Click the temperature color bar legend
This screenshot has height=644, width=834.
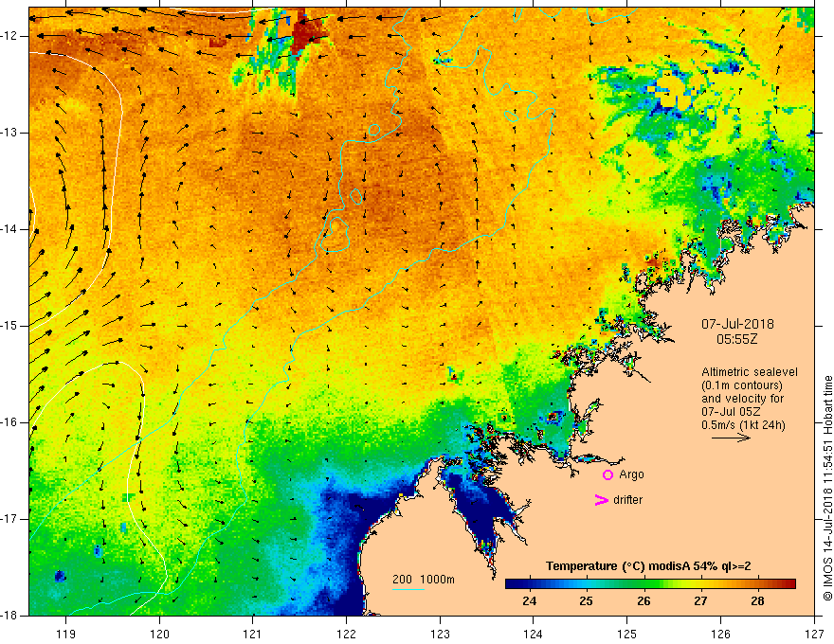[650, 584]
